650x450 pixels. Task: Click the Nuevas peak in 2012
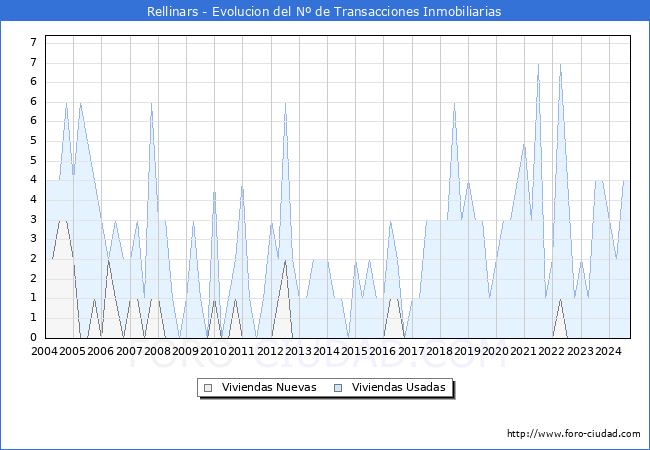285,261
